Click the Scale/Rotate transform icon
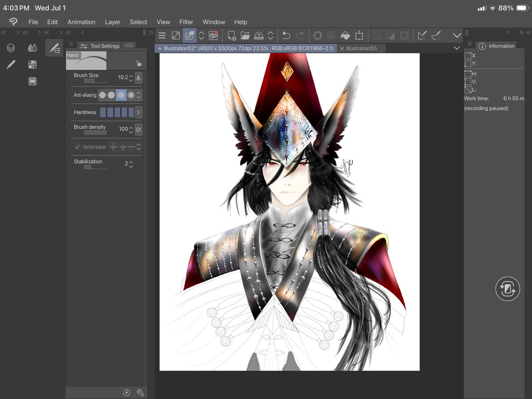 359,35
